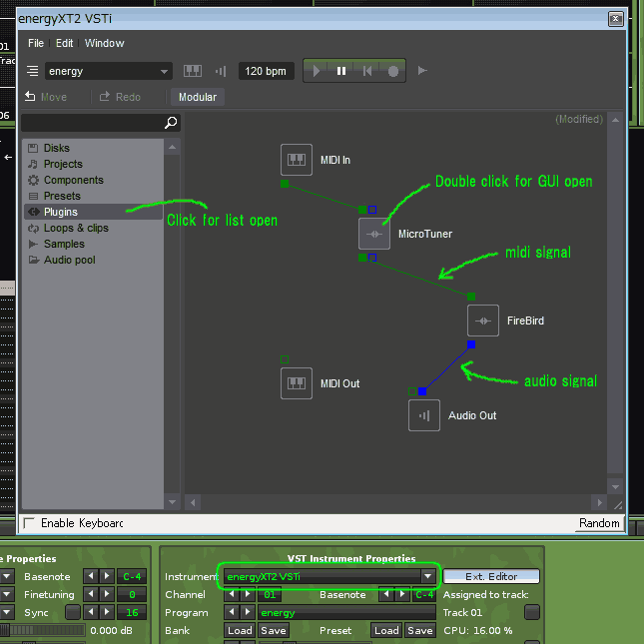The width and height of the screenshot is (644, 644).
Task: Click the hamburger menu icon beside the energy preset
Action: click(32, 71)
